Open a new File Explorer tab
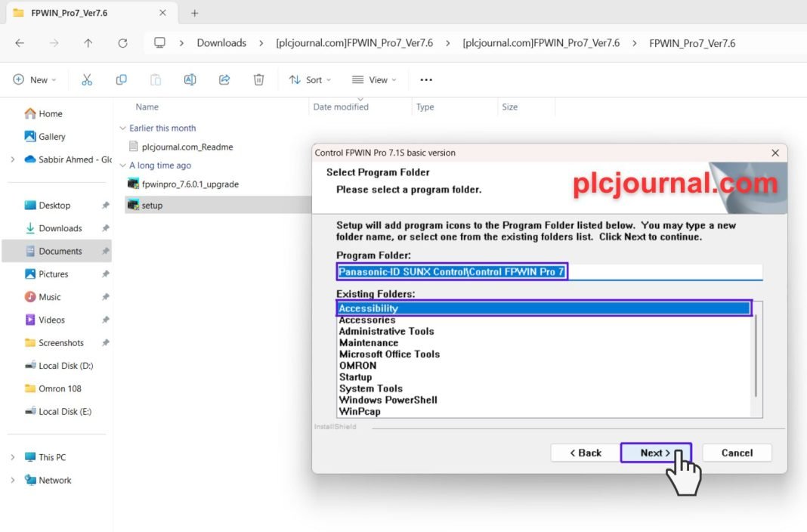Image resolution: width=807 pixels, height=532 pixels. tap(194, 13)
